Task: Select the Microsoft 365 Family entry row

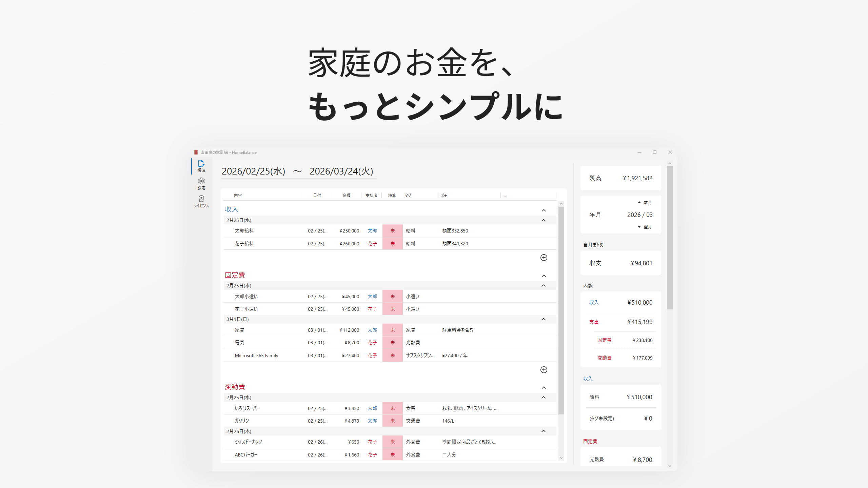Action: coord(256,355)
